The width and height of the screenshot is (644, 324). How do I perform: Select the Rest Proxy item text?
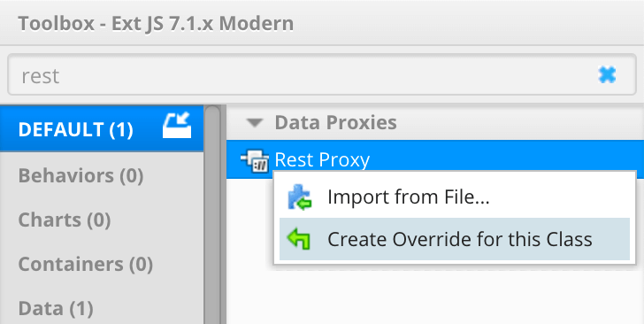coord(322,159)
